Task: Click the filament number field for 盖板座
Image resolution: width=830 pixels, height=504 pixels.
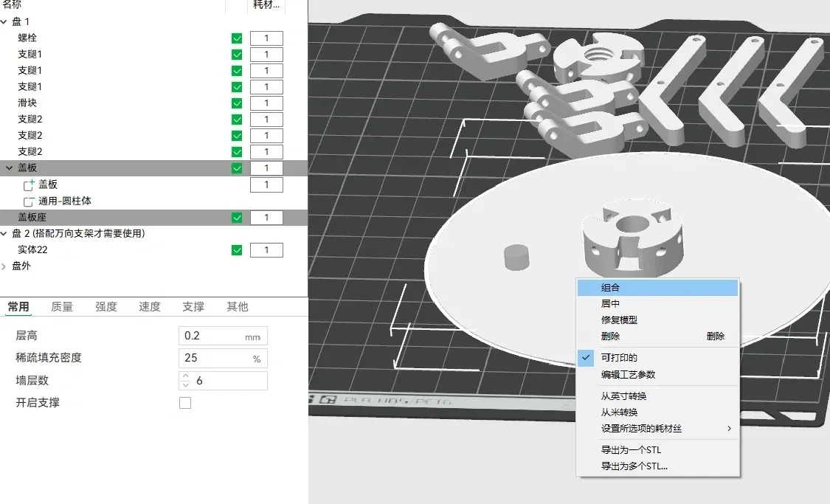Action: (266, 218)
